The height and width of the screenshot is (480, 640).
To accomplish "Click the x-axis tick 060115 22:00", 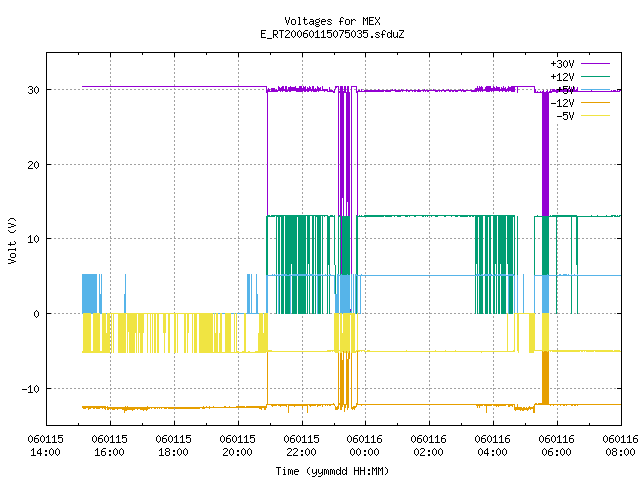I will (302, 445).
